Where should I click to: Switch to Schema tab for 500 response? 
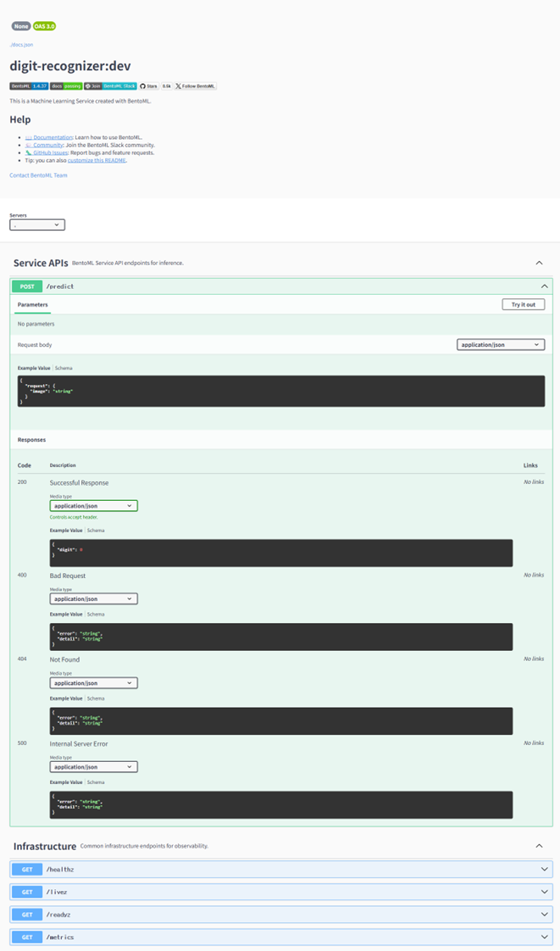tap(96, 782)
